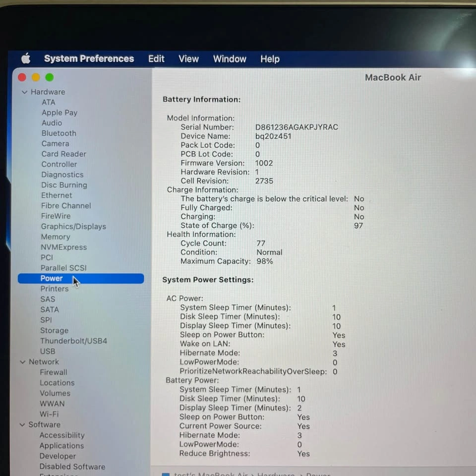Select the highlighted Power item
476x476 pixels.
(x=81, y=278)
